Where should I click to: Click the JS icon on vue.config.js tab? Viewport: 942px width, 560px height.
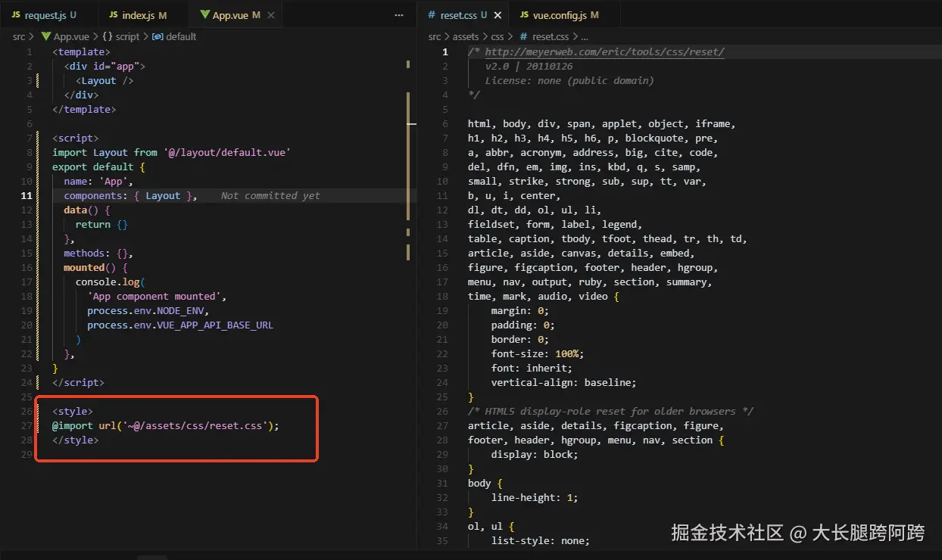click(x=525, y=15)
